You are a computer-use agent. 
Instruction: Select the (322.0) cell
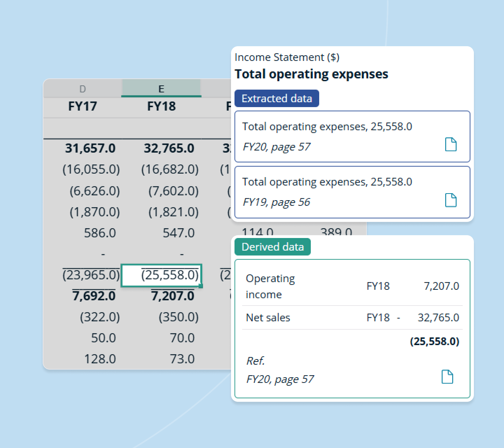100,317
